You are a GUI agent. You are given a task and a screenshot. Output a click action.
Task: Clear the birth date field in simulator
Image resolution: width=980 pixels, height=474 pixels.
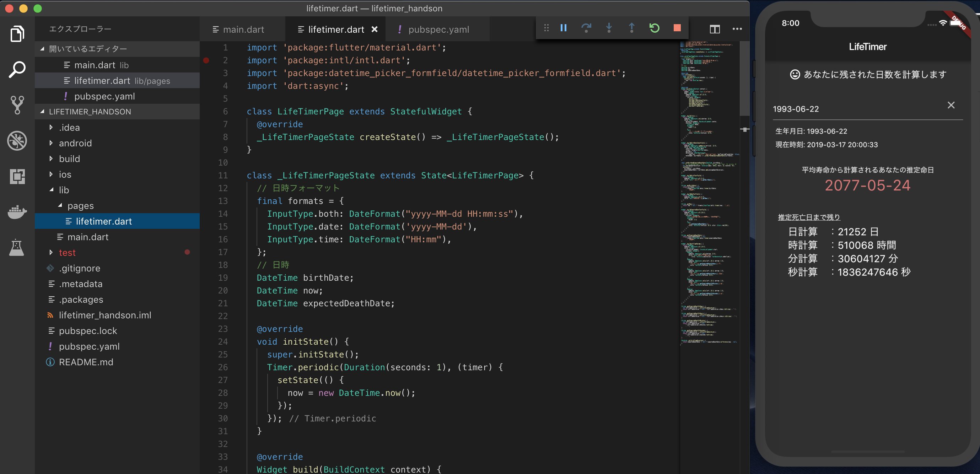click(x=951, y=106)
